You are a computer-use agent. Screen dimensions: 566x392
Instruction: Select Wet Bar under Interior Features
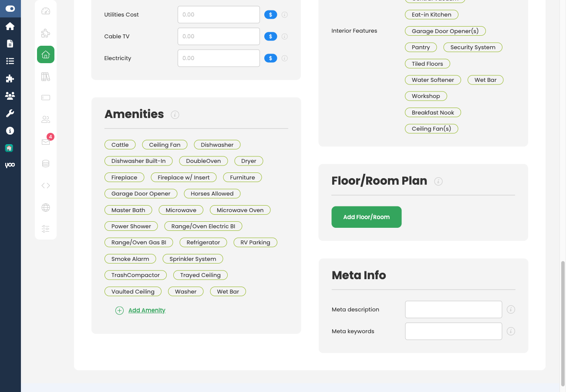click(485, 80)
